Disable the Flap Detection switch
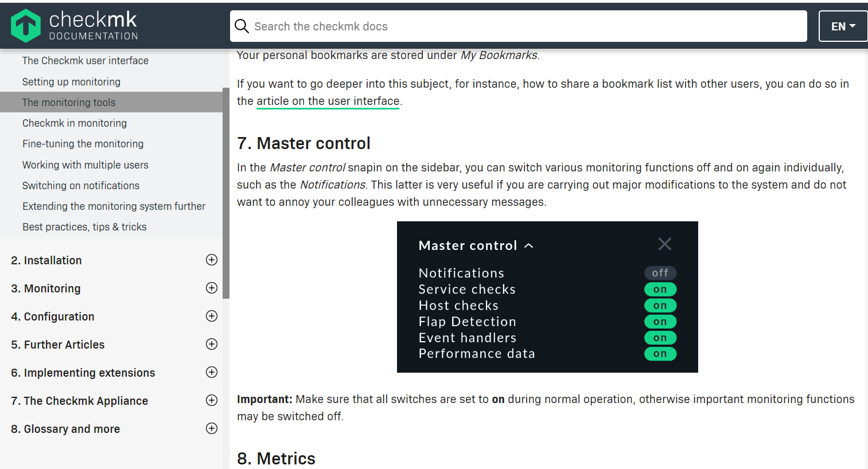This screenshot has width=868, height=469. pos(660,322)
